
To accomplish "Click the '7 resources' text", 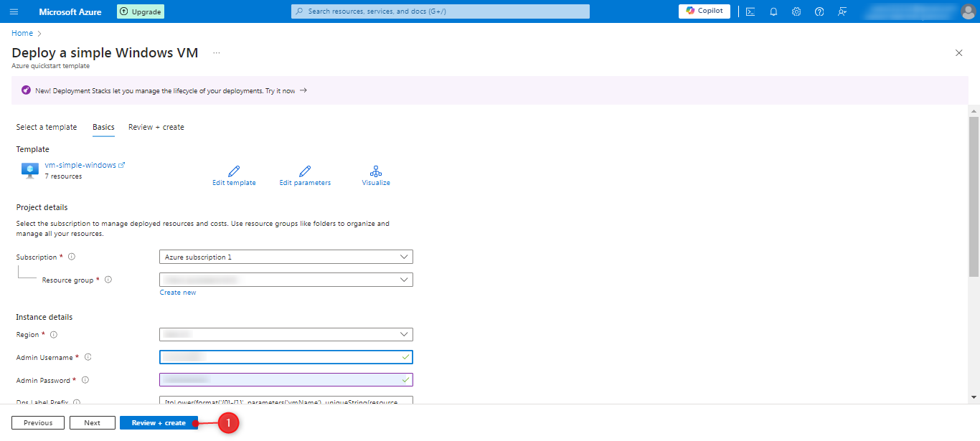I will point(63,176).
